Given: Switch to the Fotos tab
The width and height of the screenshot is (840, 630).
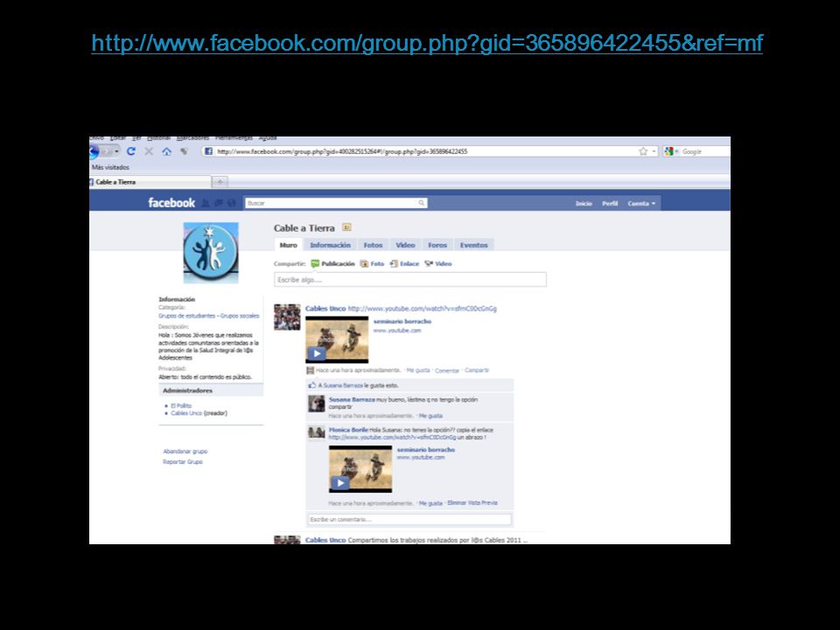Looking at the screenshot, I should pyautogui.click(x=373, y=245).
